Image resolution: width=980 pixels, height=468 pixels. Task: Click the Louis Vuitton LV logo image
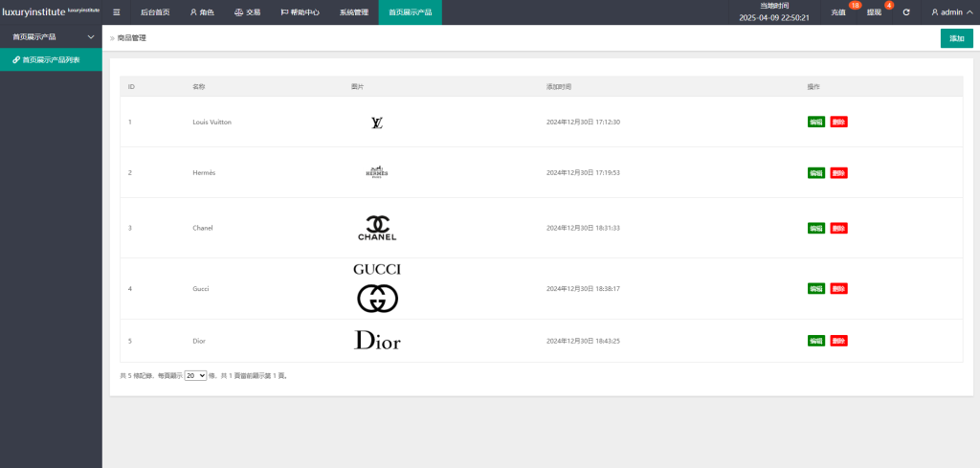click(x=377, y=123)
